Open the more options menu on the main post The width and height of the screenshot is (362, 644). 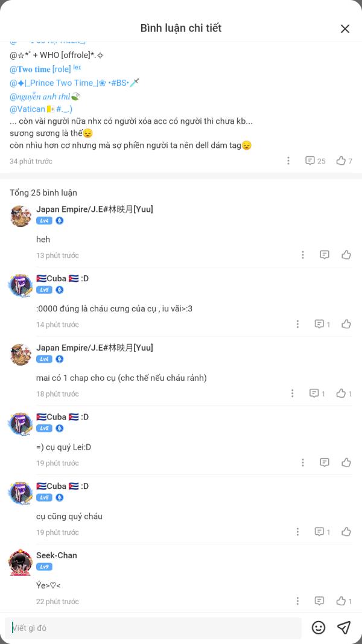(288, 161)
